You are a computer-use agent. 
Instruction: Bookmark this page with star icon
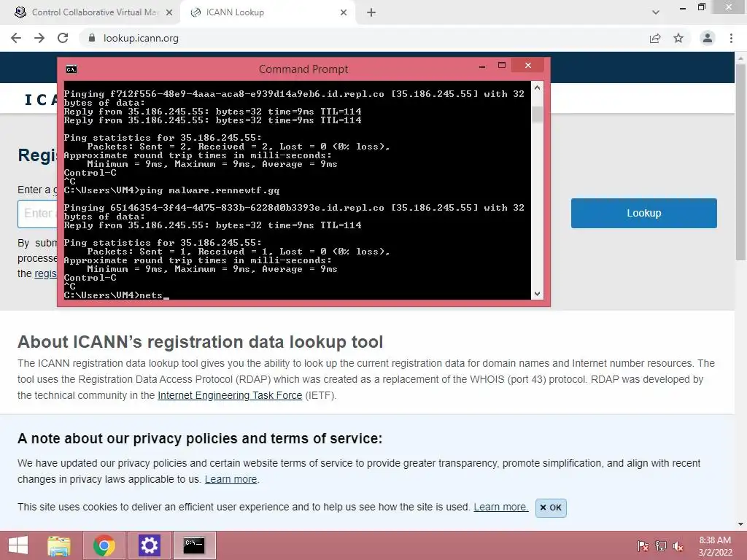(678, 38)
